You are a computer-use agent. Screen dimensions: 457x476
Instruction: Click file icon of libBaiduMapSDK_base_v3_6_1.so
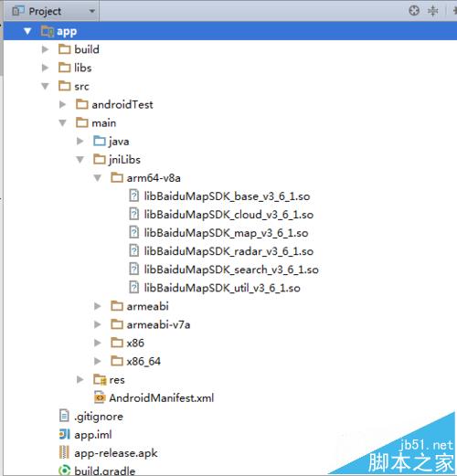[x=133, y=196]
